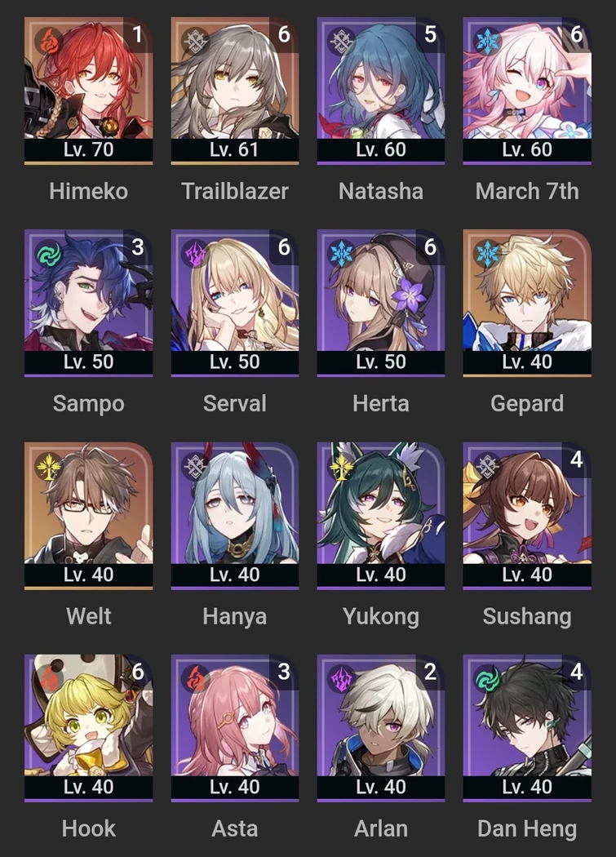Click the Wind element icon on Dan Heng's card
This screenshot has height=857, width=616.
pos(488,679)
